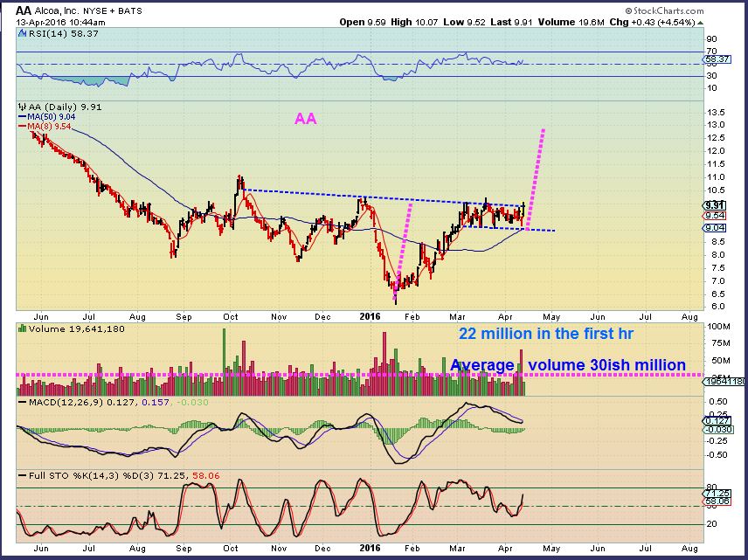Screen dimensions: 748x560
Task: Click the candlestick icon beside AA (Daily)
Action: click(23, 107)
